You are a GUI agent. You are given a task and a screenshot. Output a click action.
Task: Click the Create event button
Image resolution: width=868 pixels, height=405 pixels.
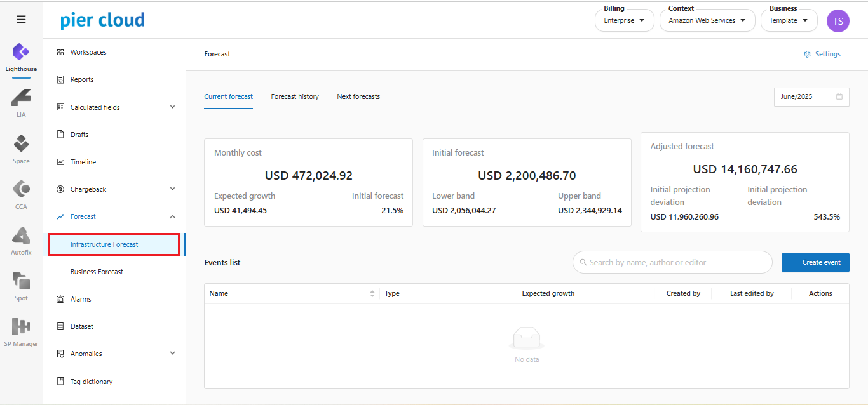tap(815, 263)
